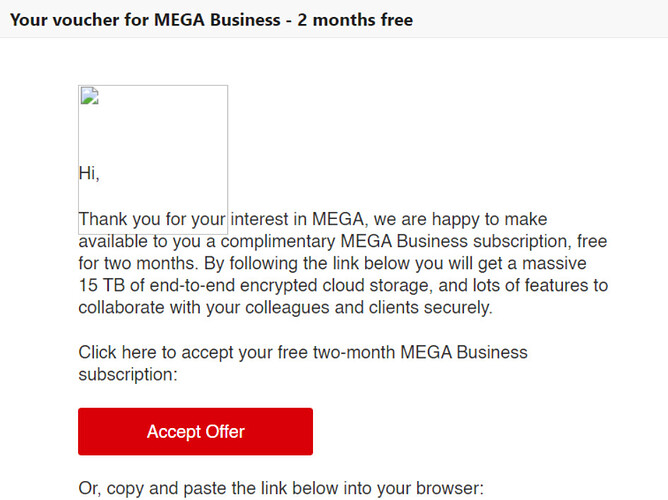Click '2 months free' in subject
Viewport: 668px width, 500px height.
tap(355, 20)
